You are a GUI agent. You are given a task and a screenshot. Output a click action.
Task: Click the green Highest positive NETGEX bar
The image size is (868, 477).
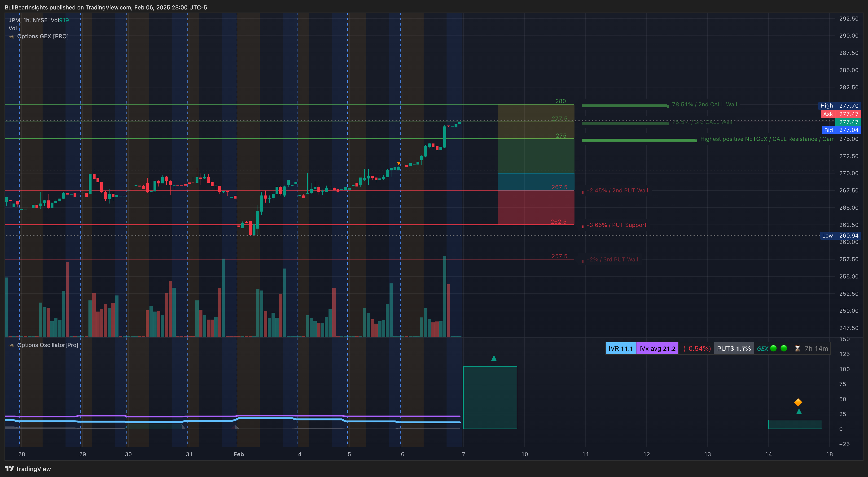click(639, 140)
